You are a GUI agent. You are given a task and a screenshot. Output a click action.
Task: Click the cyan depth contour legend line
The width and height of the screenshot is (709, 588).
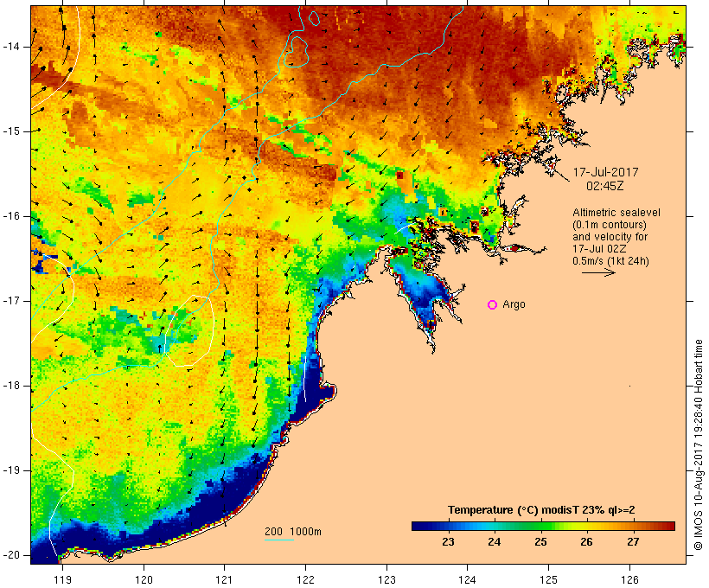coord(279,540)
